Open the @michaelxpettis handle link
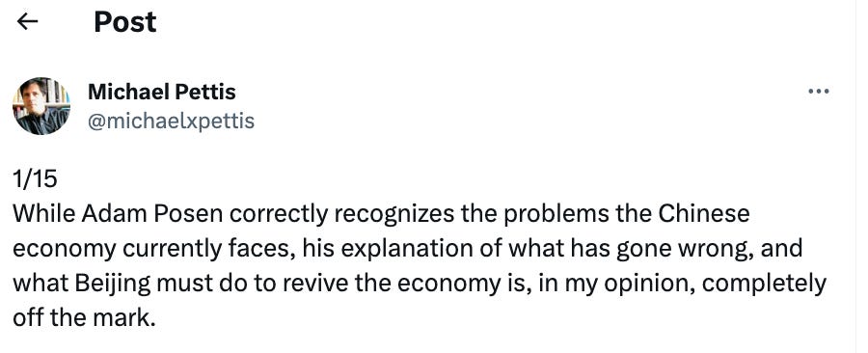This screenshot has height=353, width=868. (171, 120)
